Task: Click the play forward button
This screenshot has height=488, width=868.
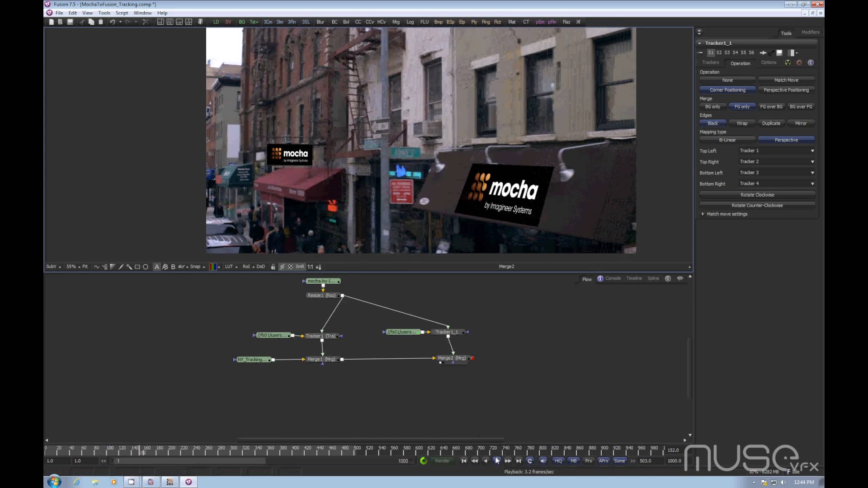Action: (x=497, y=461)
